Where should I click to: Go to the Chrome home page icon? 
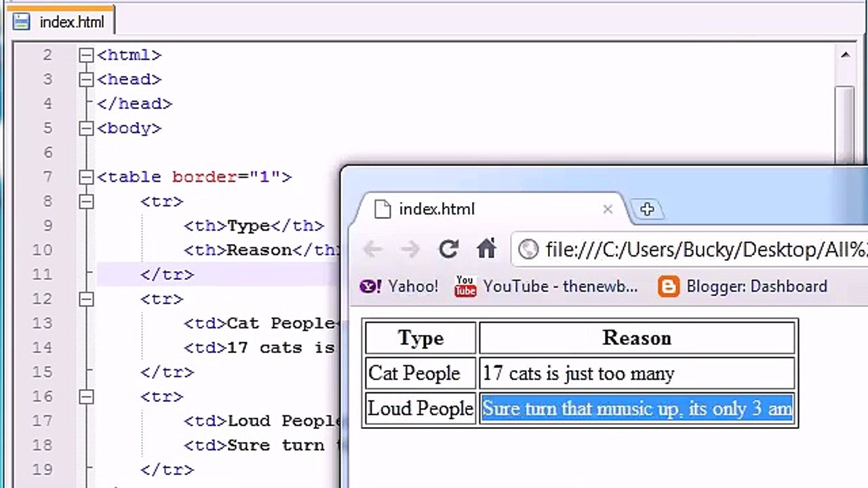tap(486, 249)
